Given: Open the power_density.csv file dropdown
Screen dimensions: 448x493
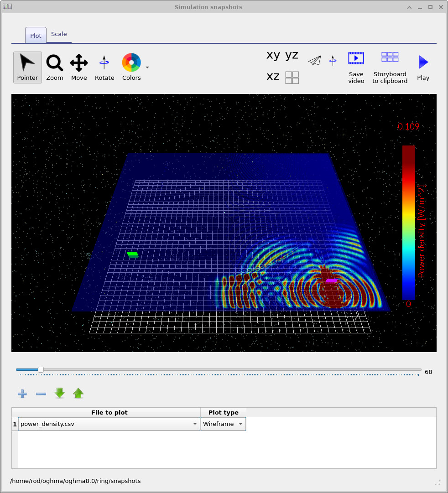Looking at the screenshot, I should (195, 424).
